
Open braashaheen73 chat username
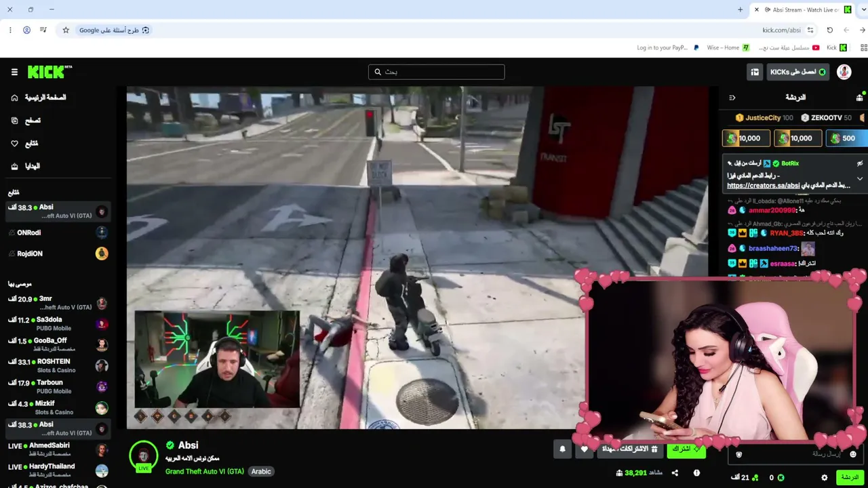(x=773, y=249)
